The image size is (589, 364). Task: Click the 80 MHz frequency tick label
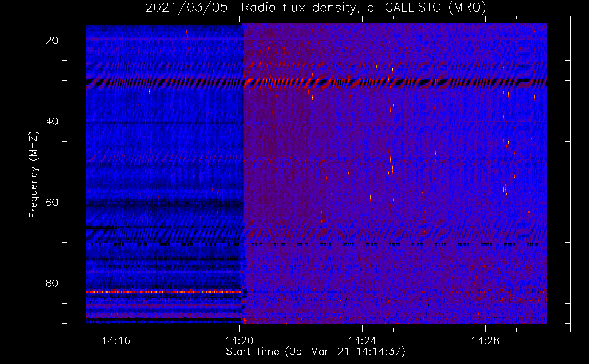[52, 283]
